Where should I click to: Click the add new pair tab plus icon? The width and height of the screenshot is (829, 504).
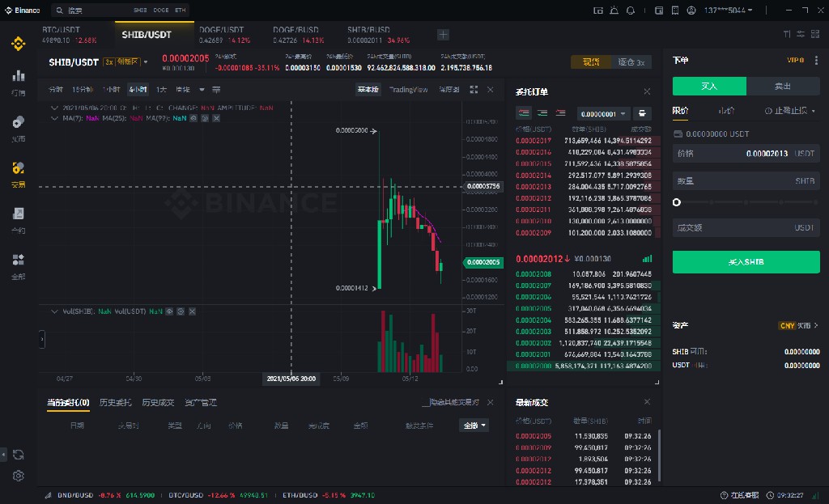(443, 34)
